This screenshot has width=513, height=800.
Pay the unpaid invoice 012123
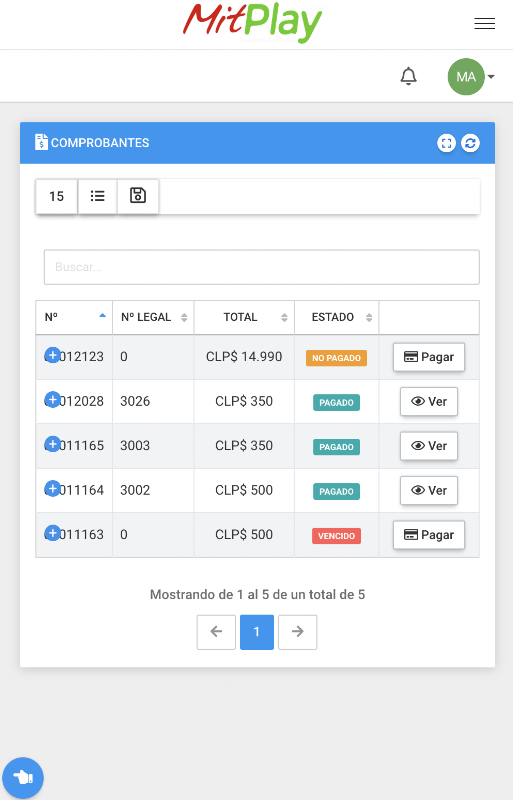point(429,357)
